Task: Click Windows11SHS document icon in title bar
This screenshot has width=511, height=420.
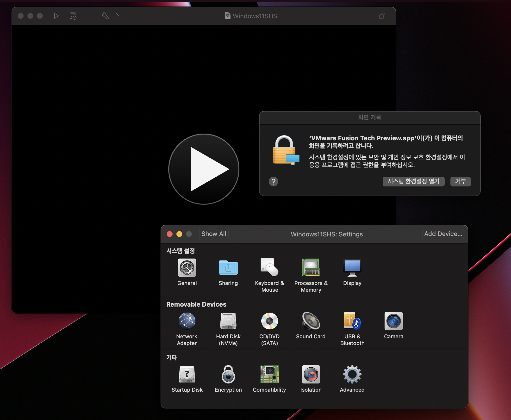Action: pyautogui.click(x=228, y=16)
